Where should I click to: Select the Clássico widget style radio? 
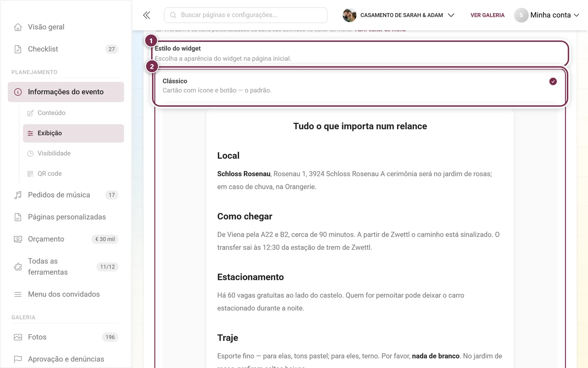(x=553, y=81)
